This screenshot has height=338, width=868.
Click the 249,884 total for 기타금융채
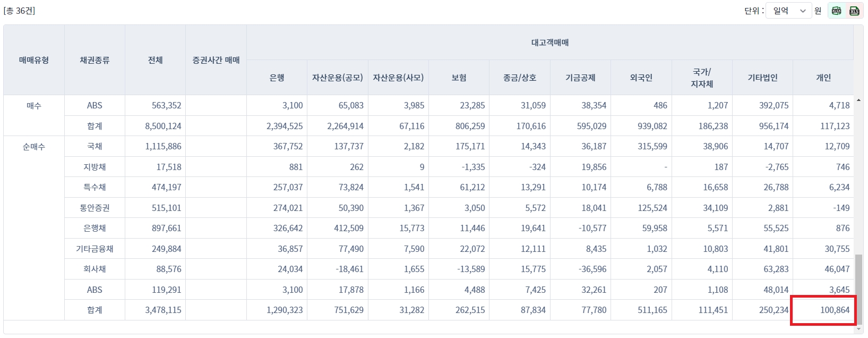point(167,249)
